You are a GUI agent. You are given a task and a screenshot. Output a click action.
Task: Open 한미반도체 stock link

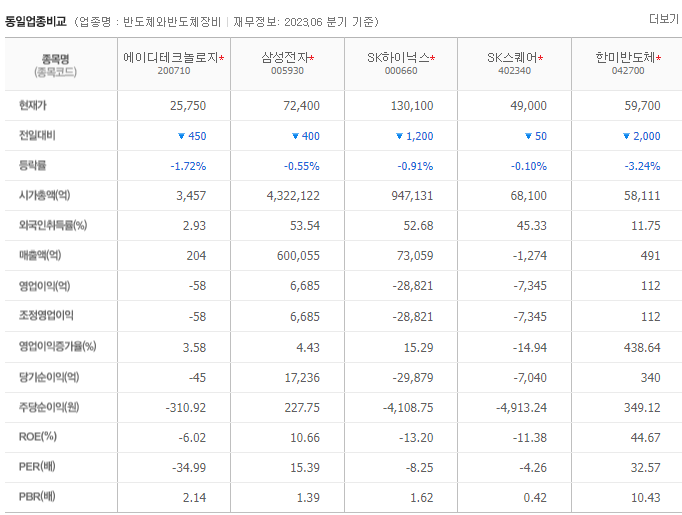pos(625,57)
